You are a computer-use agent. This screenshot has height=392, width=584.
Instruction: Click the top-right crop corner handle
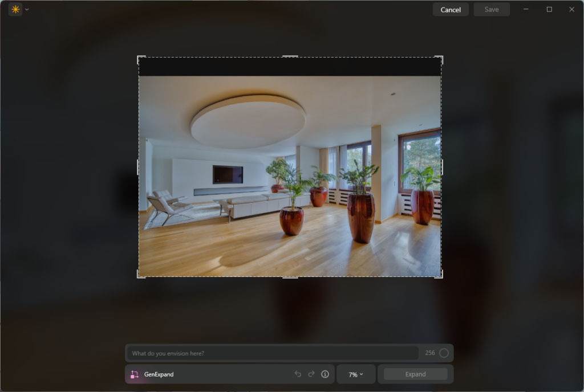click(440, 59)
